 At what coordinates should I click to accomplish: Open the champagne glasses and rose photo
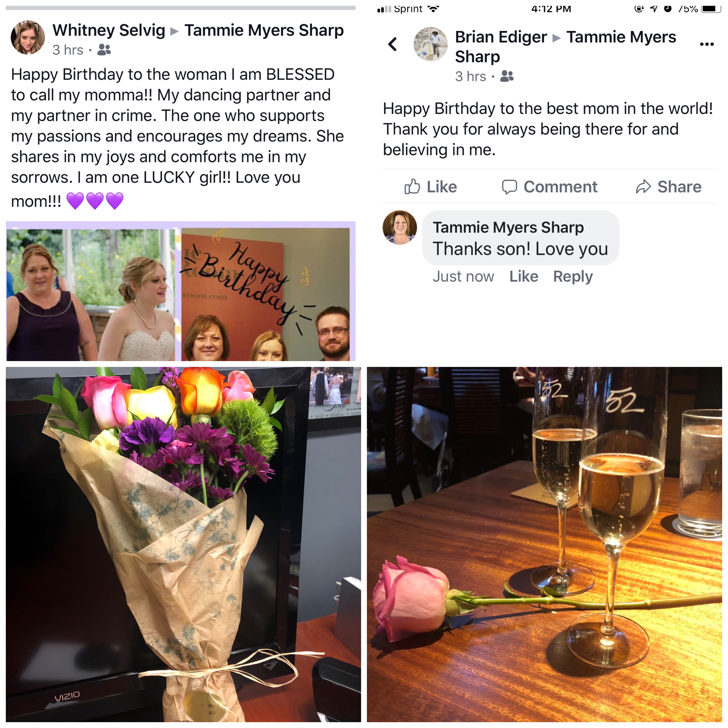click(x=544, y=544)
